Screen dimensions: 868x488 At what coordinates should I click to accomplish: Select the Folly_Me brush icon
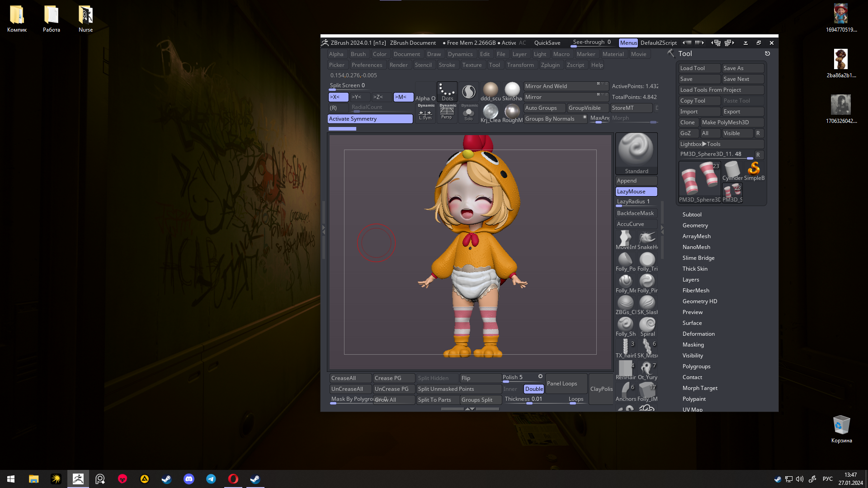tap(625, 283)
